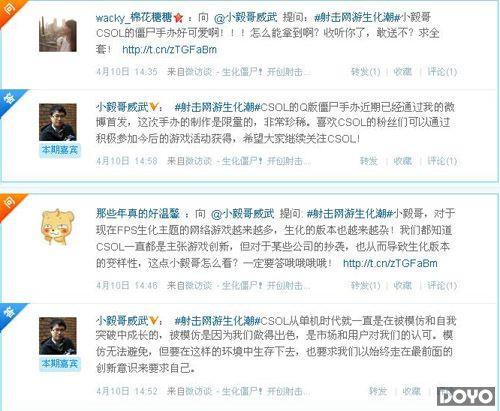Open the 那些年真的好温馨 username link
This screenshot has width=500, height=411.
pyautogui.click(x=138, y=213)
